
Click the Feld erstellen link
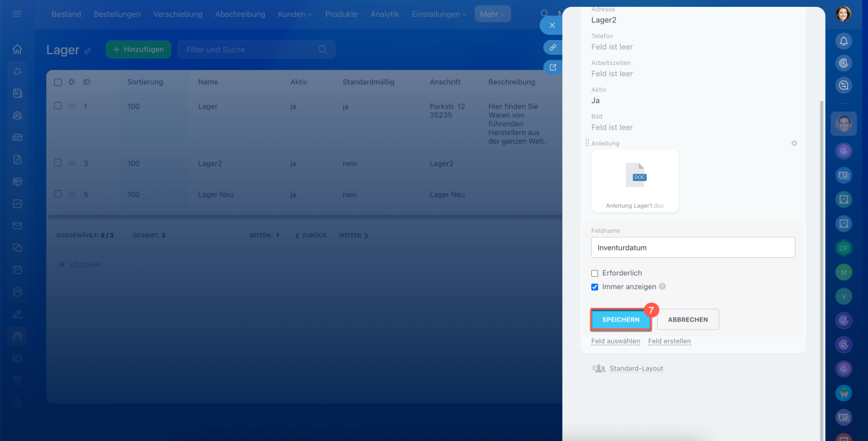click(669, 341)
